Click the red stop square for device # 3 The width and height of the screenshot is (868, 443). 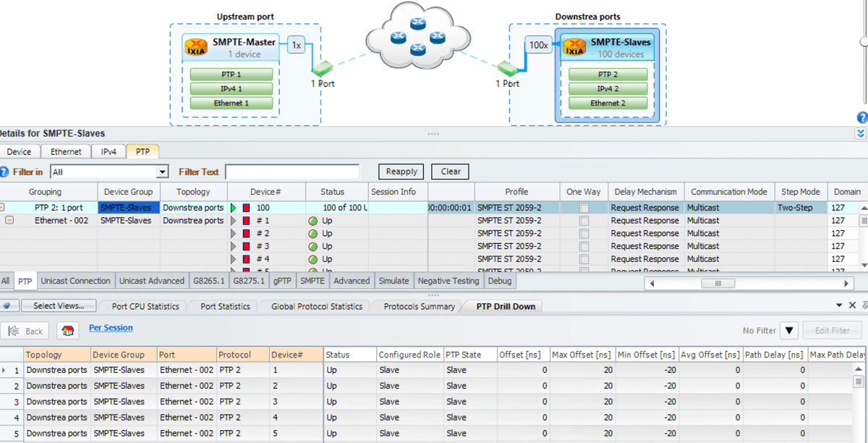pos(246,246)
